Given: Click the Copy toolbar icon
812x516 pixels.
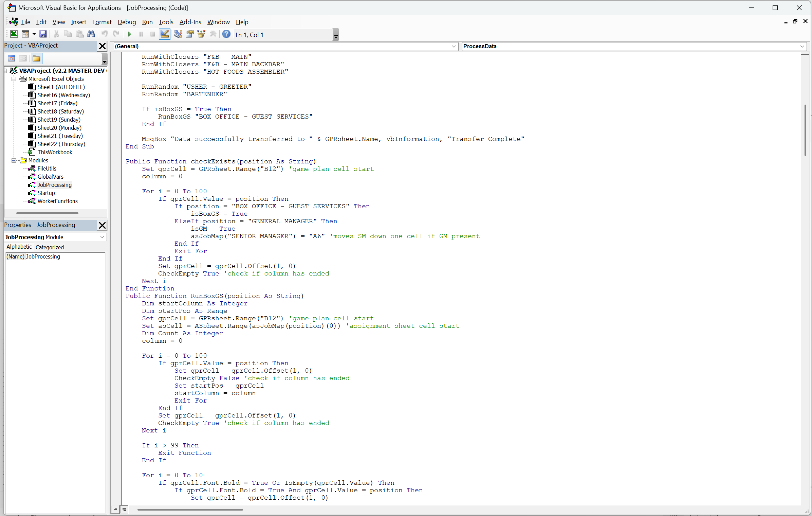Looking at the screenshot, I should 68,34.
